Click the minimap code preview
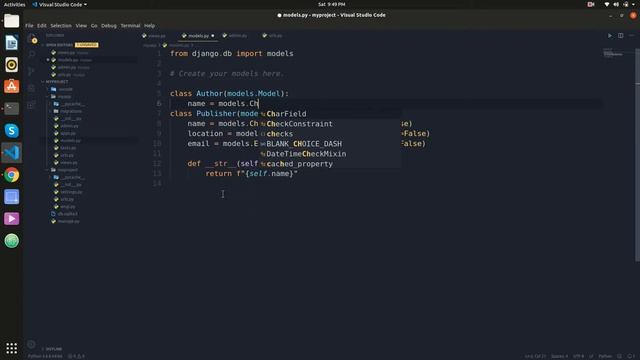 [x=613, y=54]
